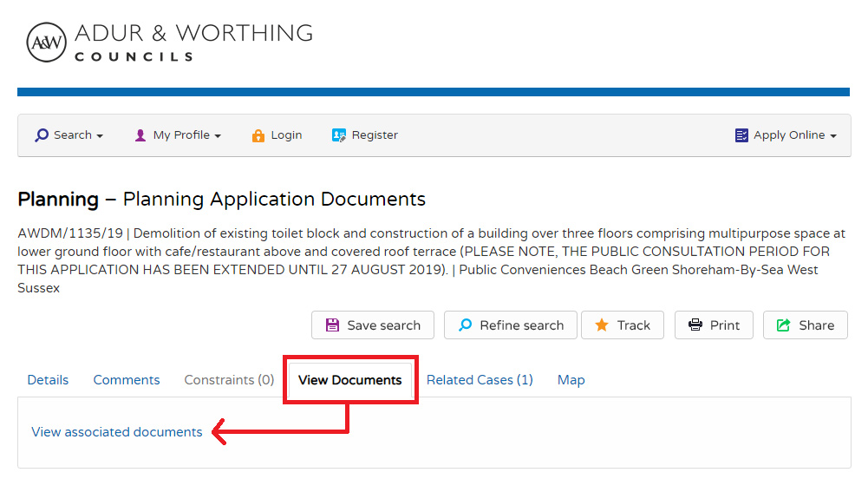The image size is (868, 479).
Task: Switch to the Comments tab
Action: pos(127,380)
